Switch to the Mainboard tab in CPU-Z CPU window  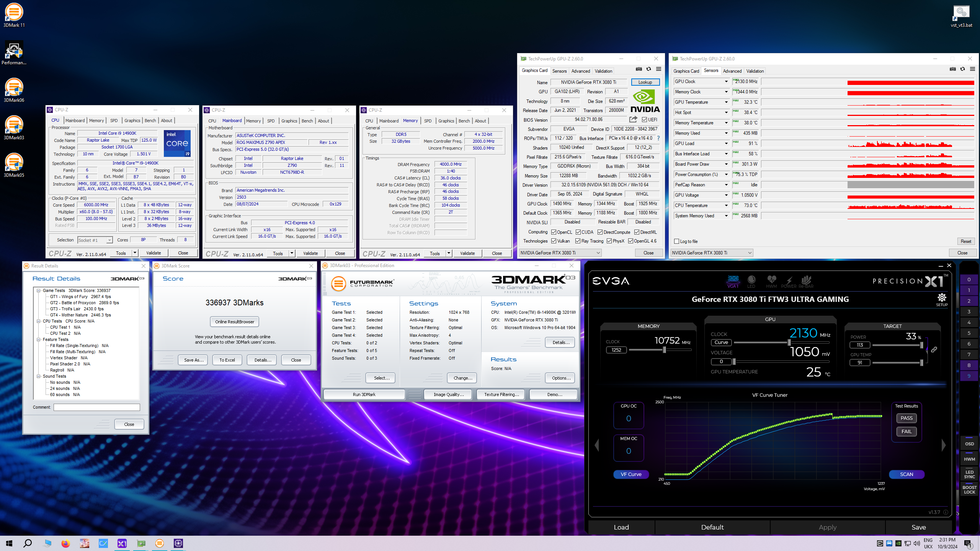click(75, 121)
